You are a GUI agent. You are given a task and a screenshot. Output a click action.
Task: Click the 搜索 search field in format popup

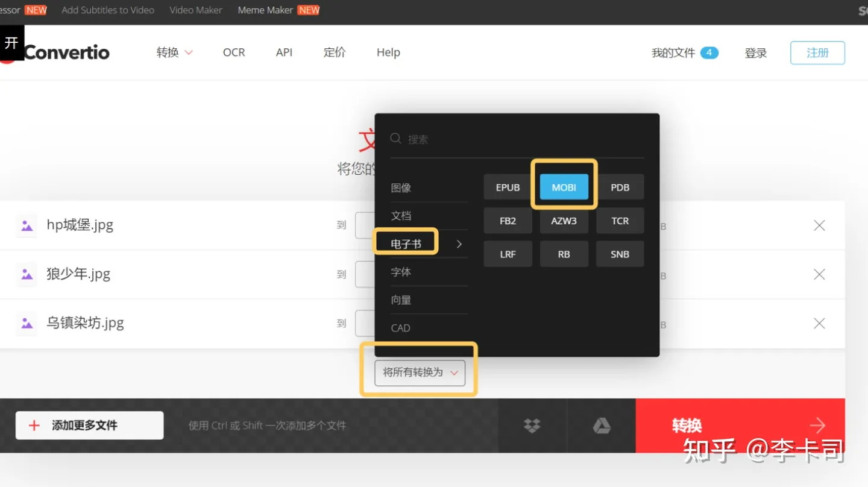[x=517, y=139]
